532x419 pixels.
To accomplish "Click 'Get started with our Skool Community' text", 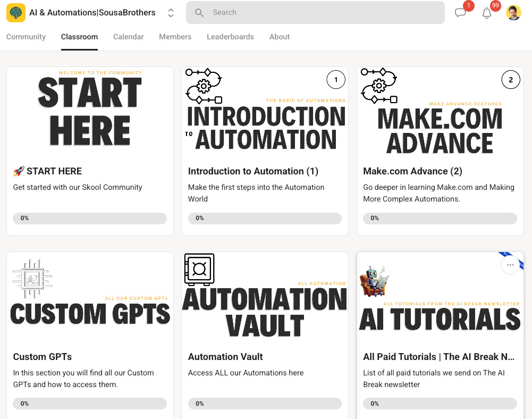I will click(78, 187).
